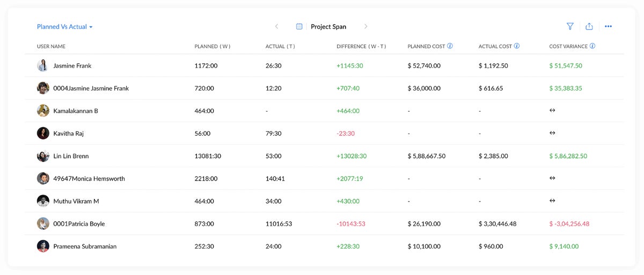Open user Lin Lin Brenn
The width and height of the screenshot is (644, 275).
point(71,157)
